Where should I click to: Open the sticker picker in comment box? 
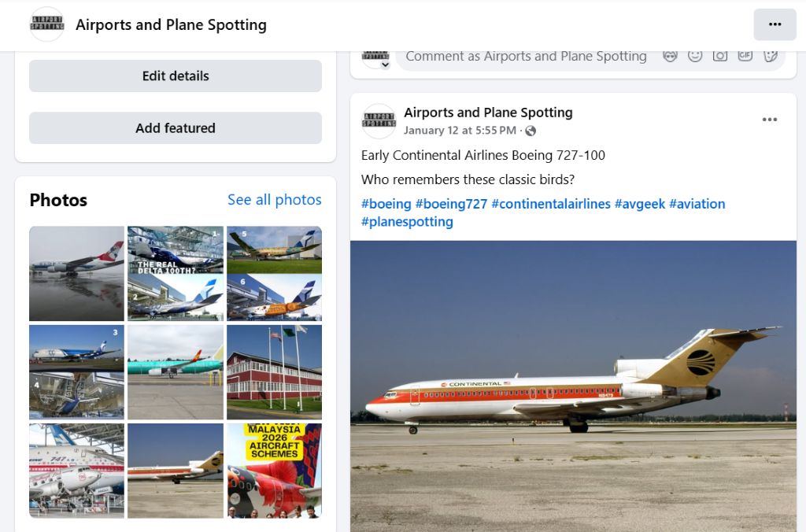[x=770, y=56]
